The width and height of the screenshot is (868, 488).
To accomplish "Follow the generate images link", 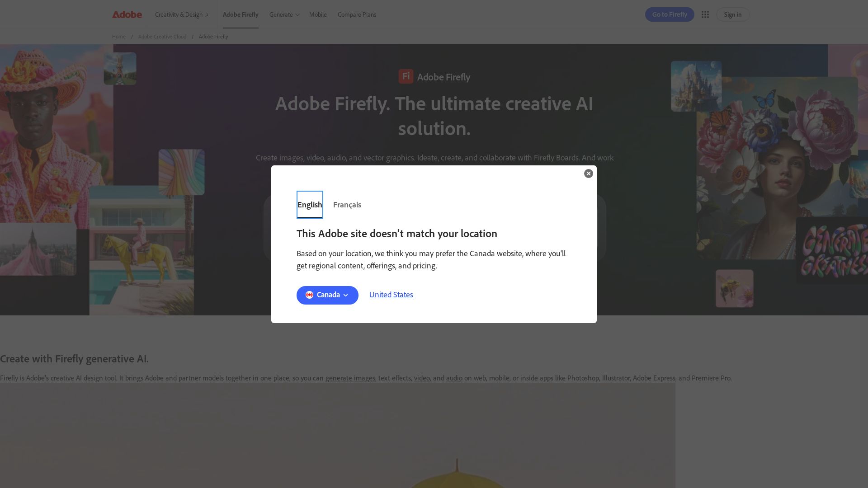I will click(x=350, y=378).
